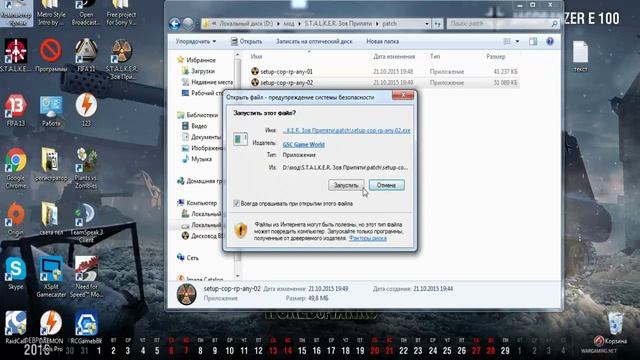Click 'Новая папка' in Explorer toolbar
The image size is (640, 360).
(382, 42)
